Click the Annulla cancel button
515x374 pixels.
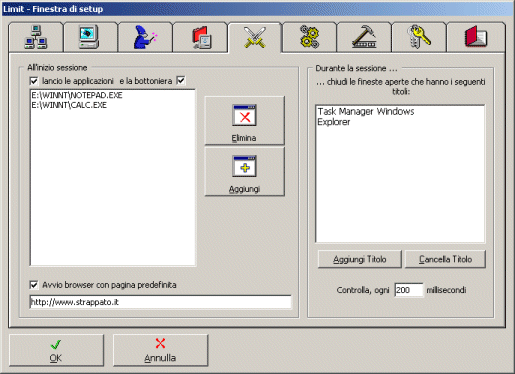tap(160, 350)
